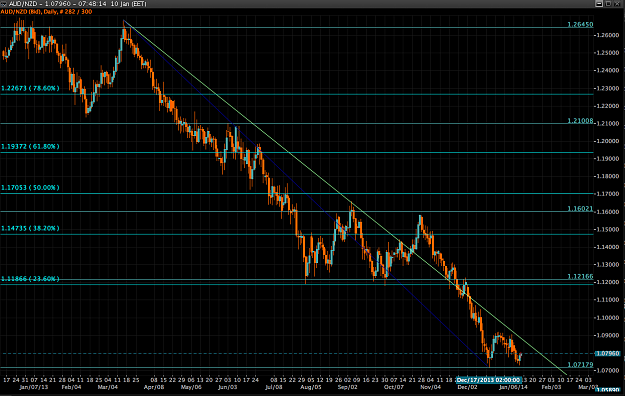Click the Dec/02 date label on time axis
Image resolution: width=625 pixels, height=396 pixels.
pos(467,387)
